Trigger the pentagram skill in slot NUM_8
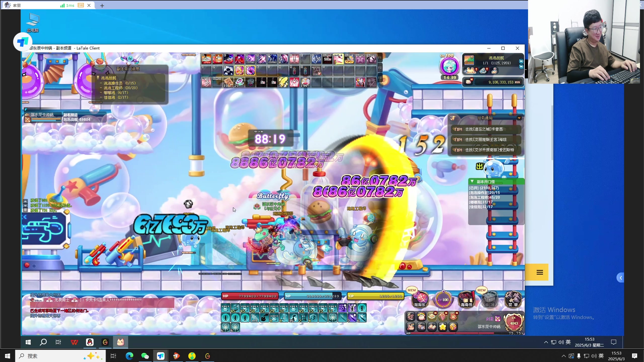This screenshot has height=362, width=644. click(360, 59)
